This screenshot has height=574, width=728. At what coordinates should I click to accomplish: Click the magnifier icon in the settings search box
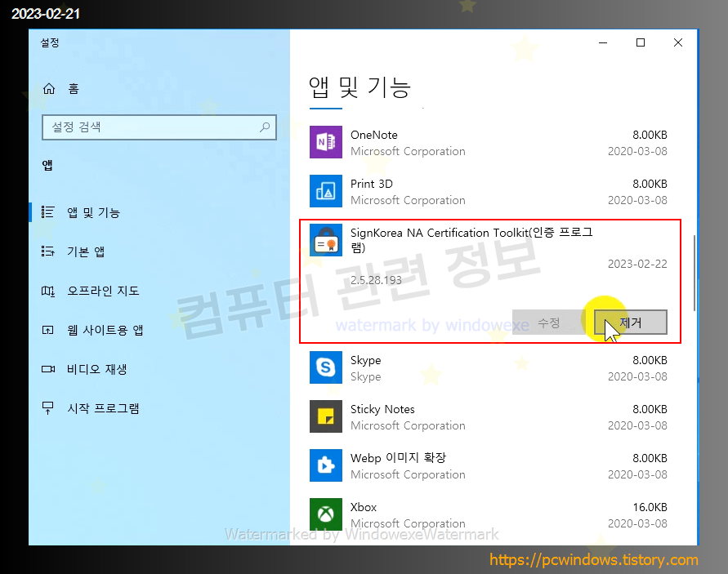(265, 127)
